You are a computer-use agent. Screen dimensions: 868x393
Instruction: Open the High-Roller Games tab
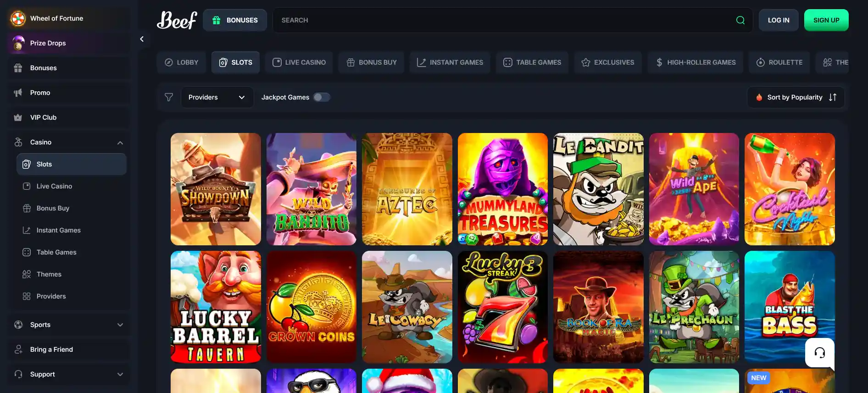point(696,62)
